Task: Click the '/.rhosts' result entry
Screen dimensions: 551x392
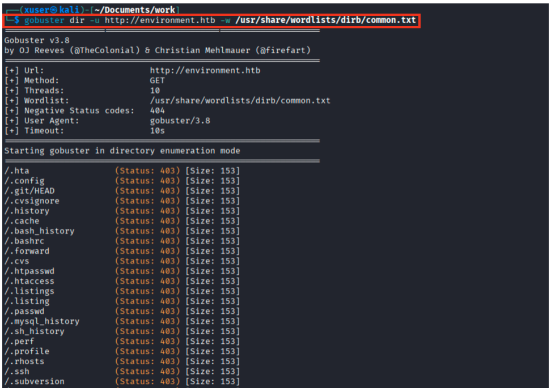Action: [x=24, y=361]
